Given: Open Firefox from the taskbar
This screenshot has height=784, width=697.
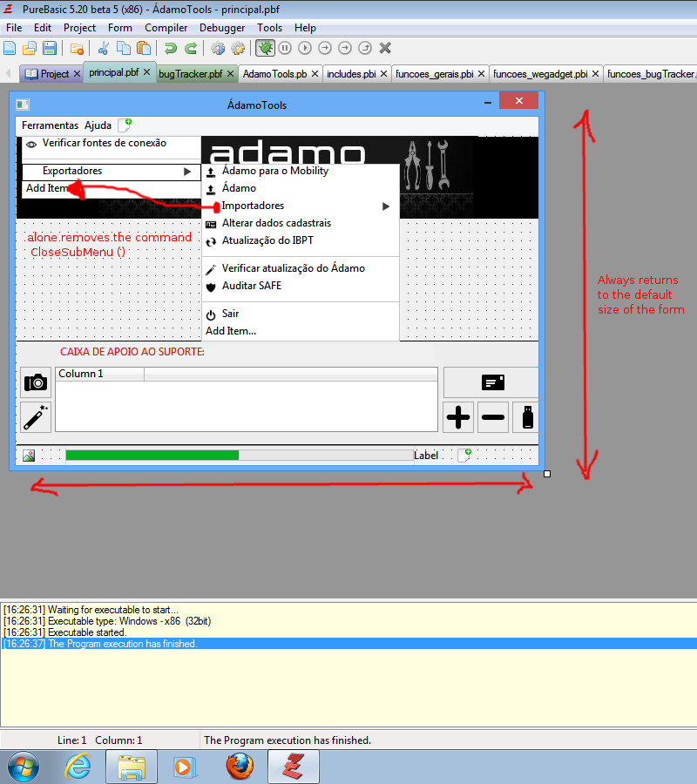Looking at the screenshot, I should point(240,767).
